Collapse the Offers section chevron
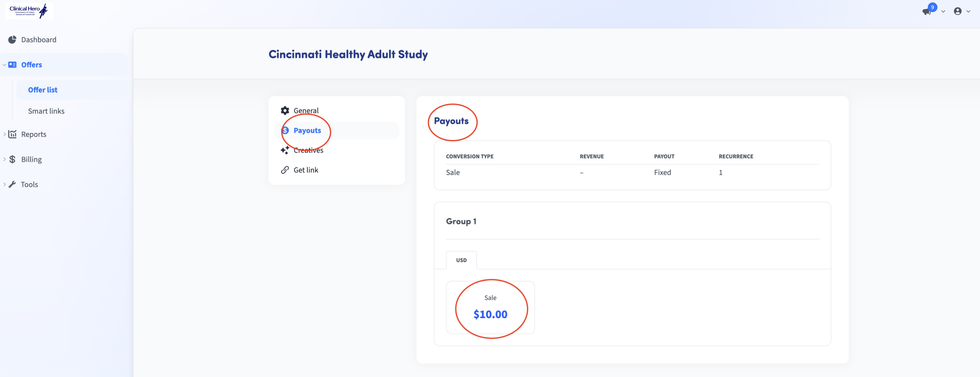 (x=4, y=65)
